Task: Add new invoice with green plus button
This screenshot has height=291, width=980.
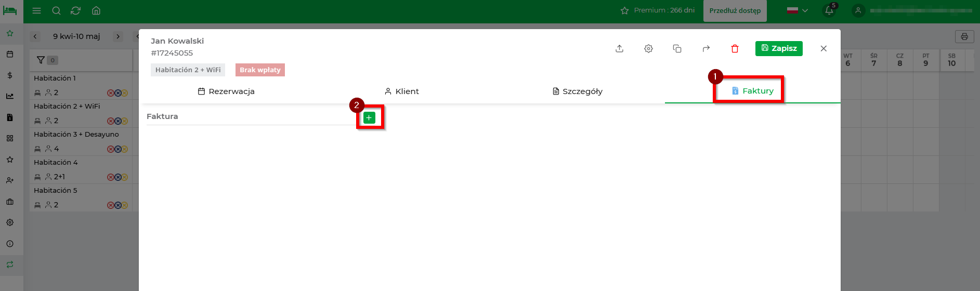Action: pos(369,118)
